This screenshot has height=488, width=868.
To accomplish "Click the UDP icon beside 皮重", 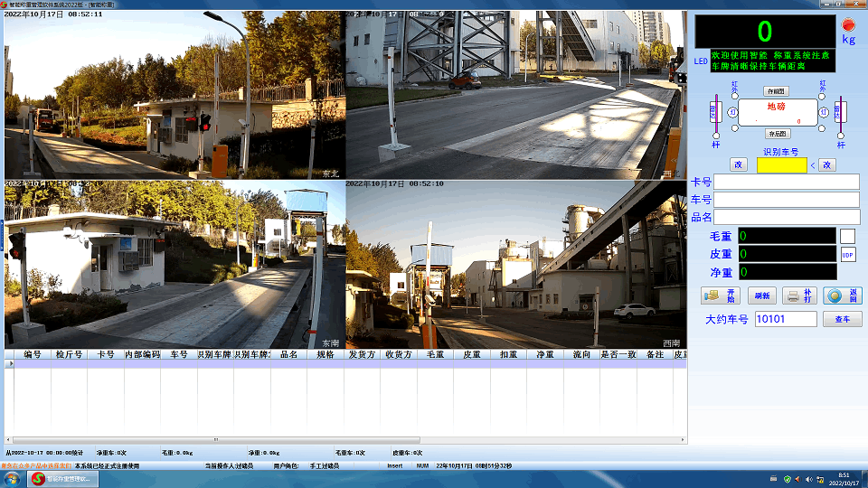I will (847, 255).
